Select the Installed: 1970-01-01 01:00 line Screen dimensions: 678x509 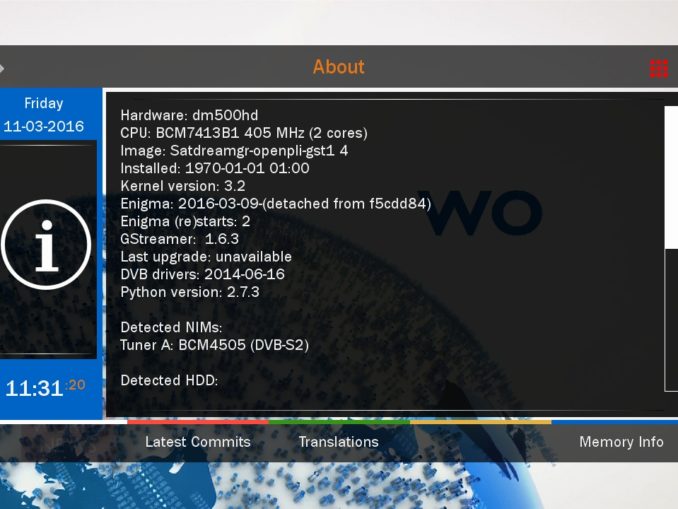pos(215,168)
